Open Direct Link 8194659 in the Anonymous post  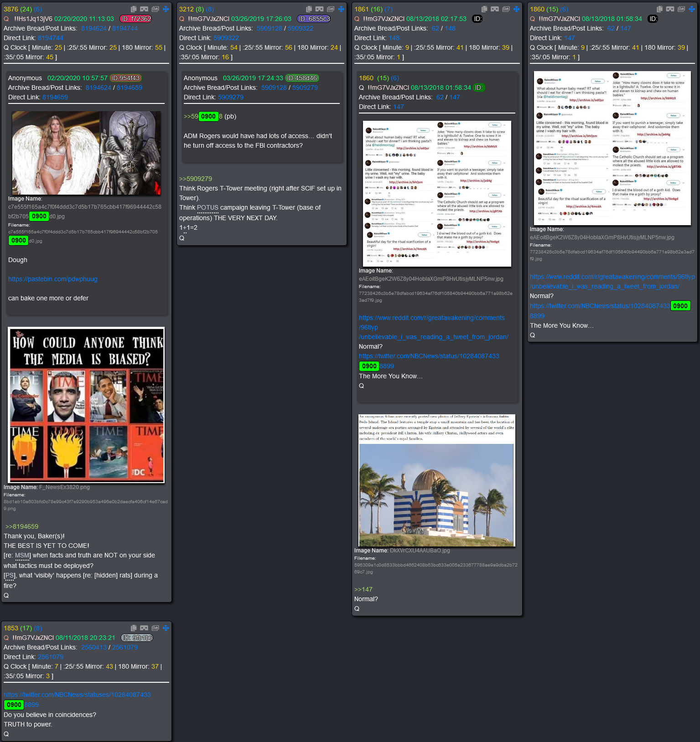[x=55, y=97]
